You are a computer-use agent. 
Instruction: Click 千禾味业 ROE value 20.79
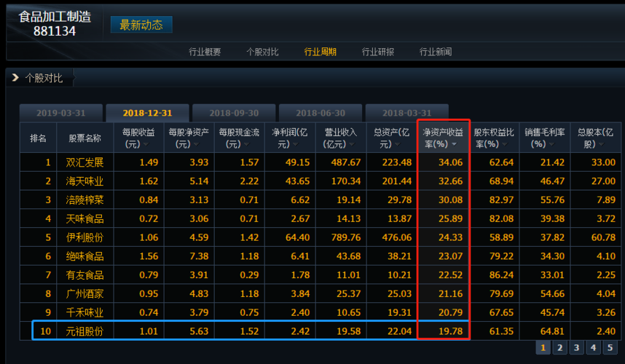[x=450, y=312]
